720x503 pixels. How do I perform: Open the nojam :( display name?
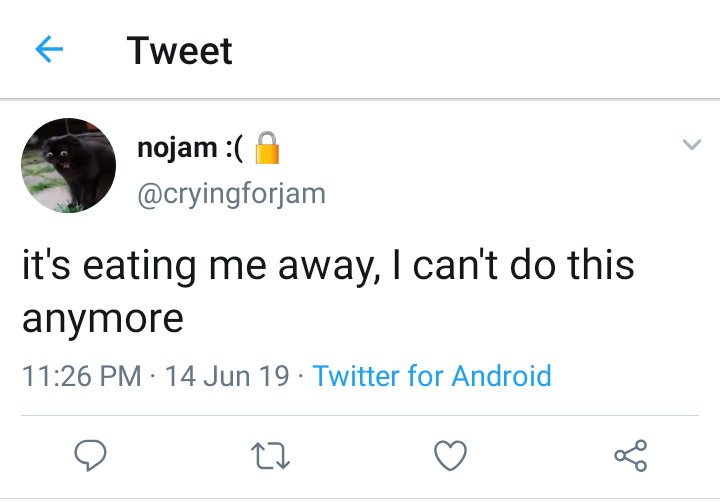(x=190, y=148)
